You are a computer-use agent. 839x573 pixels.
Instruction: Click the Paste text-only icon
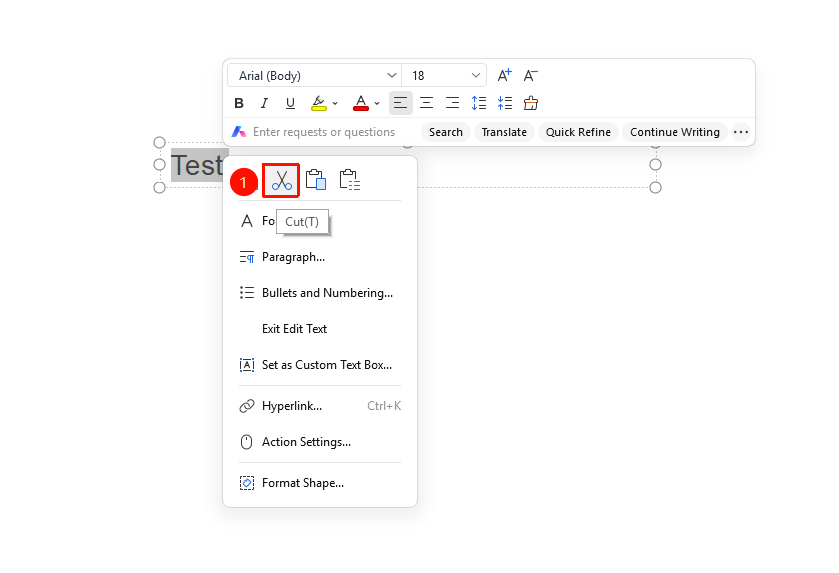coord(349,180)
